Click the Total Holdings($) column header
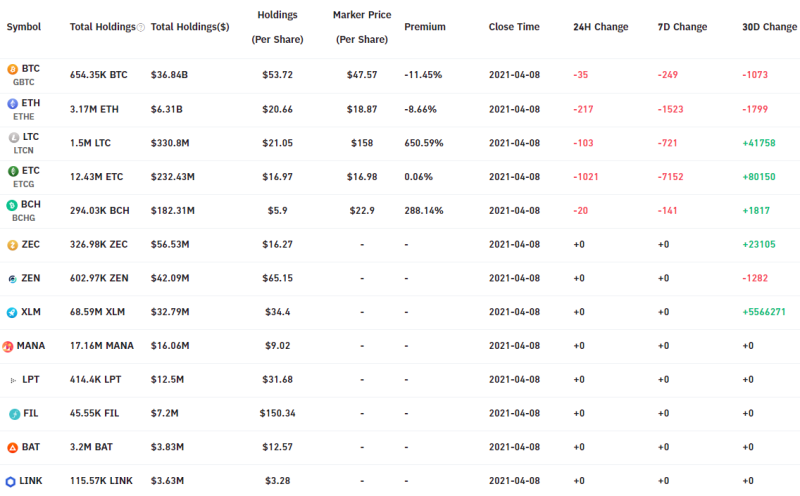This screenshot has width=800, height=496. coord(190,27)
